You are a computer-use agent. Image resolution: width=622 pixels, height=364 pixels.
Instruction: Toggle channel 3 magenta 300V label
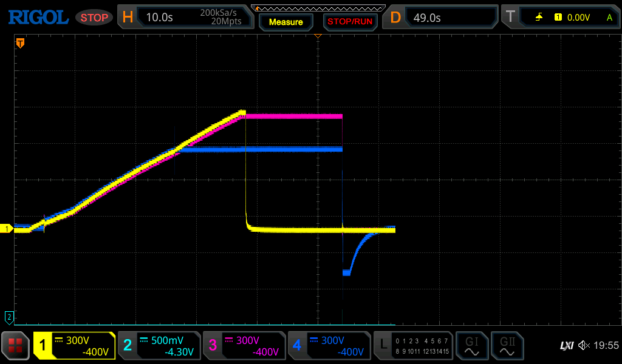tap(244, 346)
